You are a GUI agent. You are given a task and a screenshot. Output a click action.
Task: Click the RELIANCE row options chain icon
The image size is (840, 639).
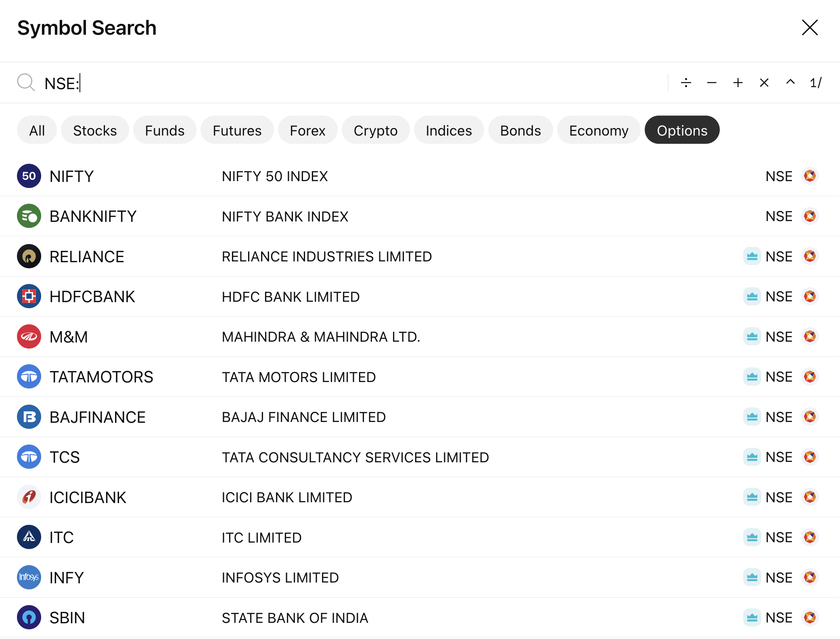click(x=752, y=256)
